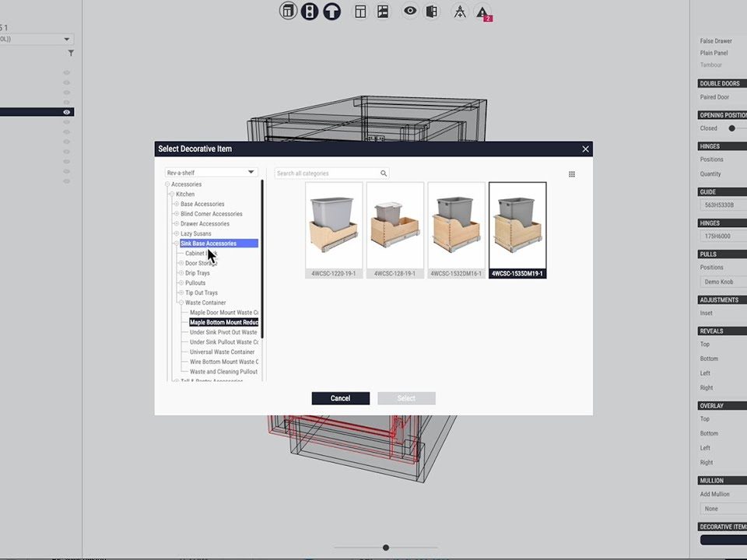Toggle the eye on the highlighted dark row

66,112
